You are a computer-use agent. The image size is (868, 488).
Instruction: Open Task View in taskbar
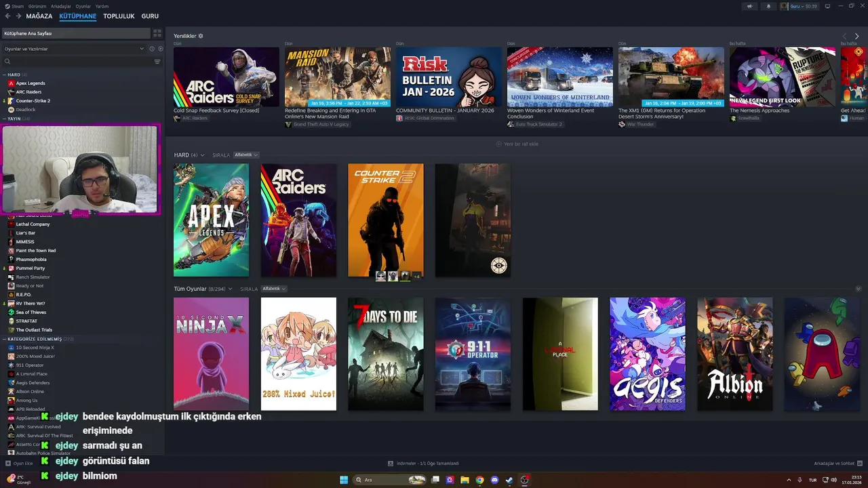tap(435, 480)
